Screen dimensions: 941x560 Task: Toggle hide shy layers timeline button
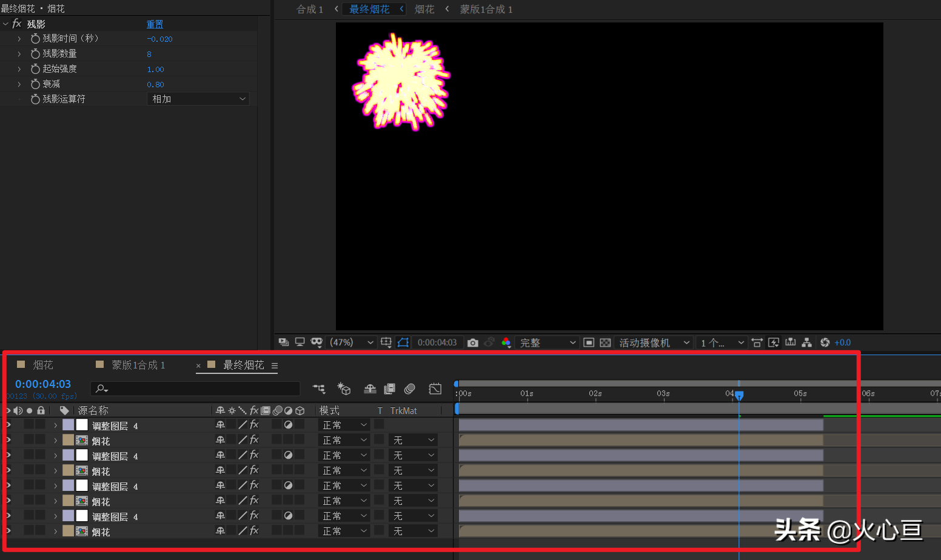[370, 388]
